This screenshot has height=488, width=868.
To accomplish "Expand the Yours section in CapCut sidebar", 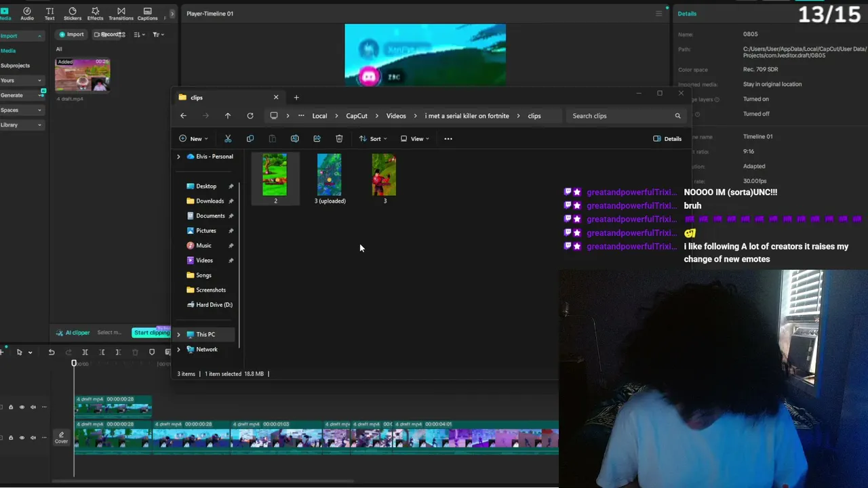I will click(x=39, y=81).
